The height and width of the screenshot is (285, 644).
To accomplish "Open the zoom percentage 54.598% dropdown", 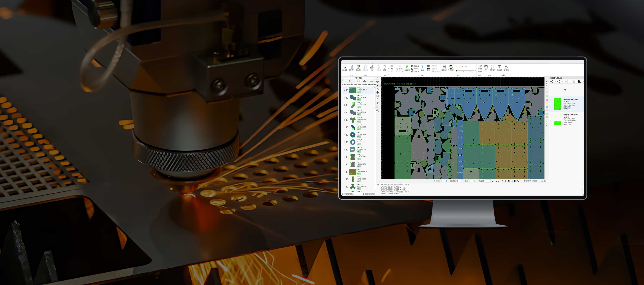I will pyautogui.click(x=548, y=181).
